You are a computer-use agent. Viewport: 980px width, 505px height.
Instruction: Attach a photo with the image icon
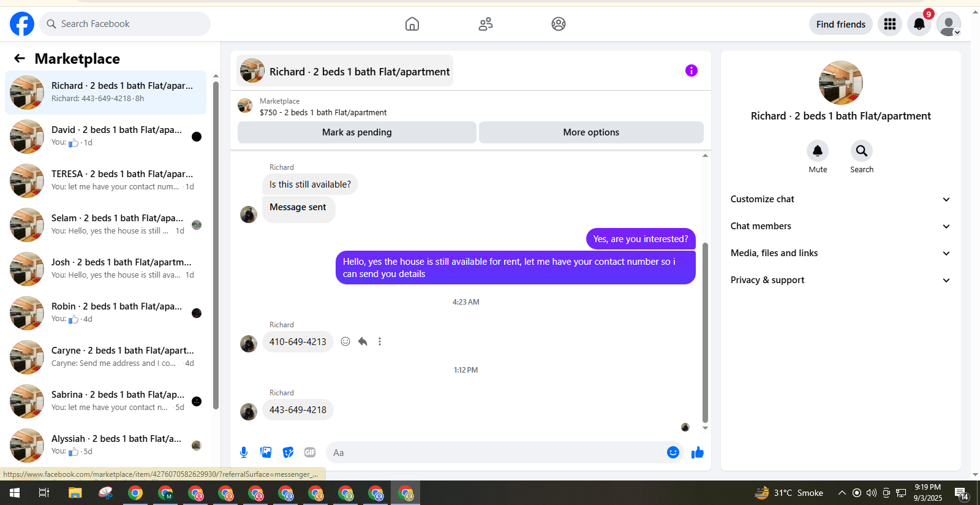pyautogui.click(x=266, y=452)
